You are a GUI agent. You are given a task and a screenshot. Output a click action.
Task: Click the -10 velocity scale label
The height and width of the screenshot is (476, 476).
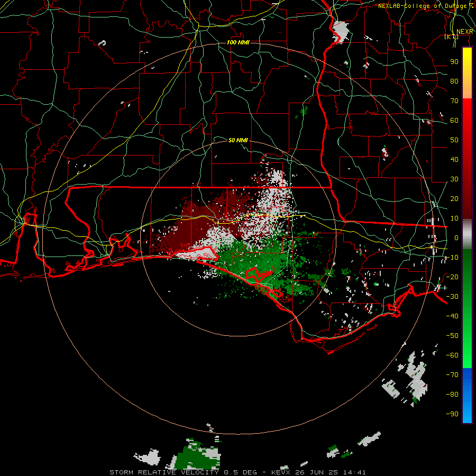pyautogui.click(x=452, y=258)
